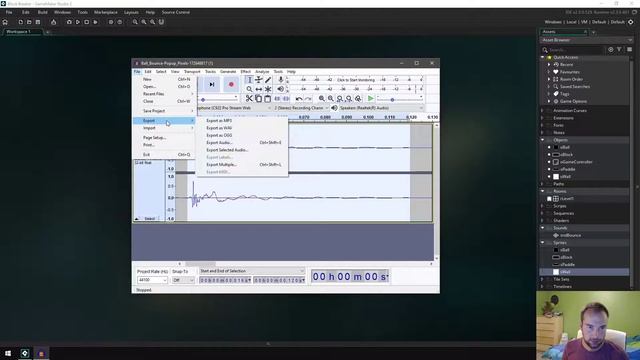
Task: Click the Audacity Paste clipboard icon
Action: pyautogui.click(x=267, y=98)
